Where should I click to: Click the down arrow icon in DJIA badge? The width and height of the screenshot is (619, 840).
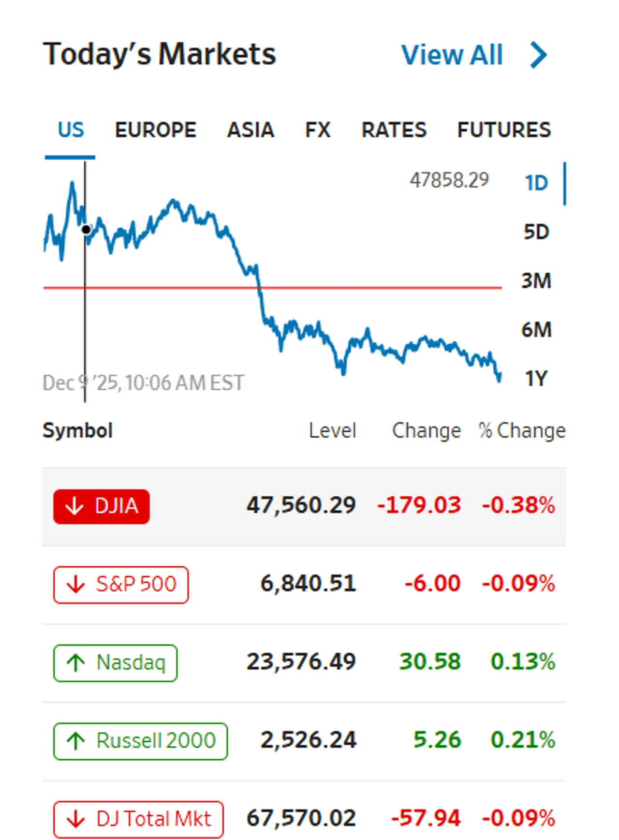(x=74, y=506)
